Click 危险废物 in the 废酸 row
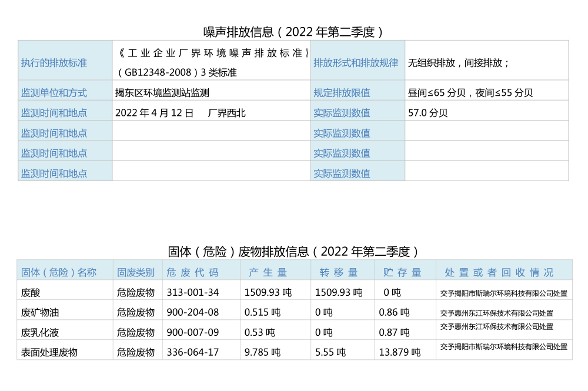The image size is (588, 391). pos(136,292)
